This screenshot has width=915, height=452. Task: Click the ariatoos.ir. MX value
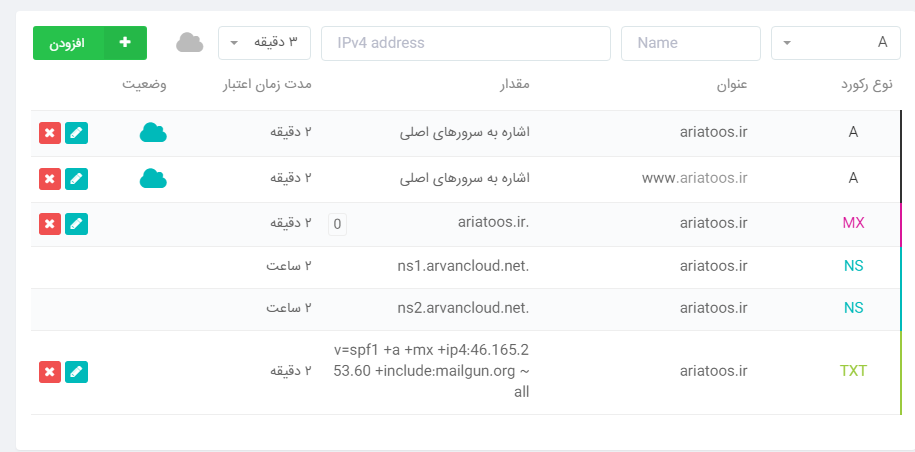(493, 223)
